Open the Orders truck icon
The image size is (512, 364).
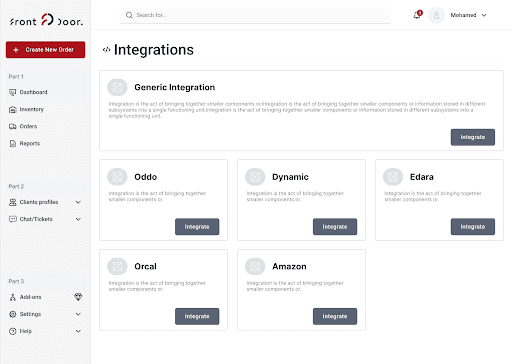tap(13, 126)
